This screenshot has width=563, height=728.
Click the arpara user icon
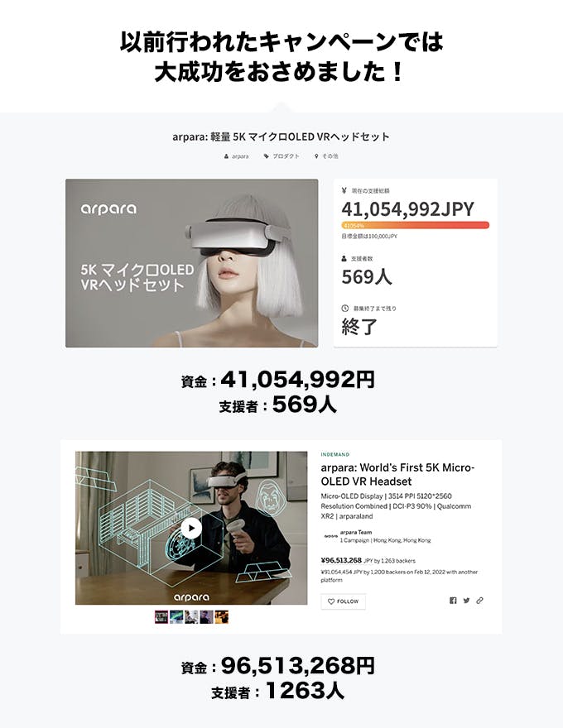click(x=226, y=156)
